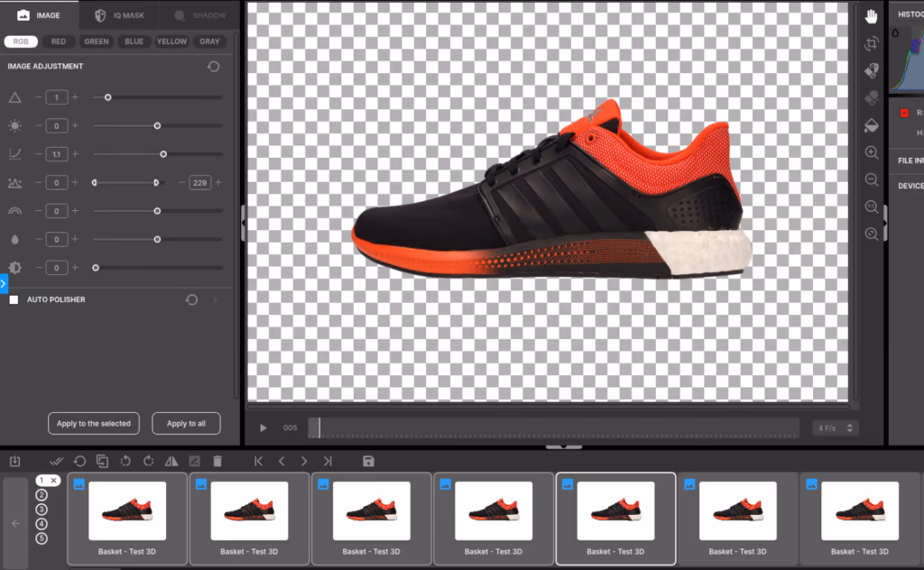Increase the levels 229 value with plus

[x=218, y=182]
